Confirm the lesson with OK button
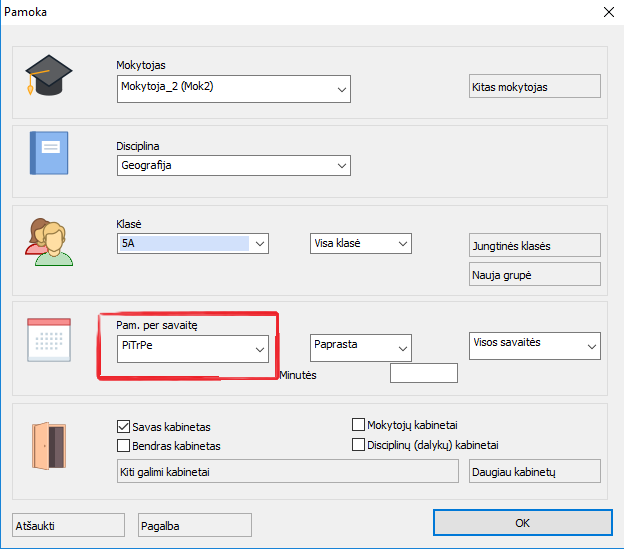Screen dimensions: 625x549 click(521, 523)
